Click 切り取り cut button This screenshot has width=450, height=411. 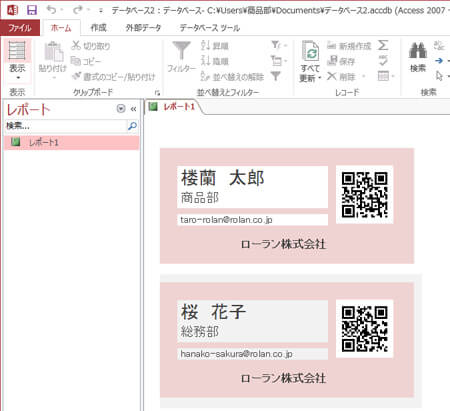click(x=91, y=46)
